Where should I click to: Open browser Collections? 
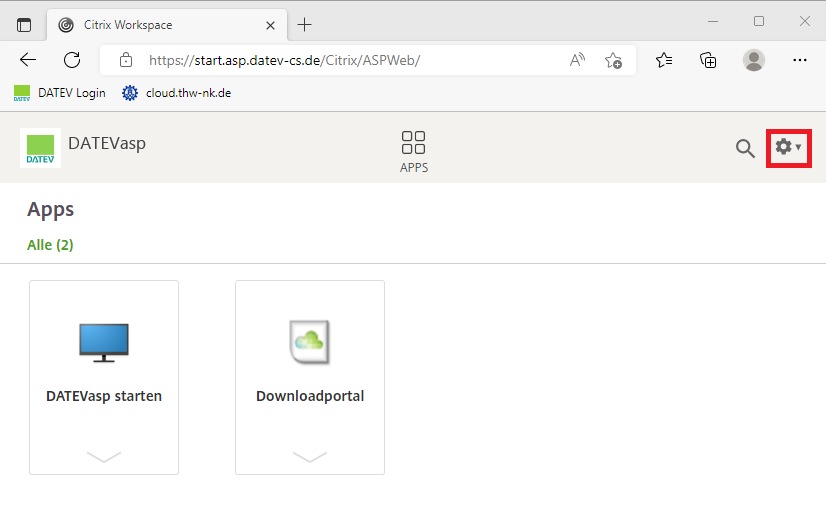tap(708, 61)
